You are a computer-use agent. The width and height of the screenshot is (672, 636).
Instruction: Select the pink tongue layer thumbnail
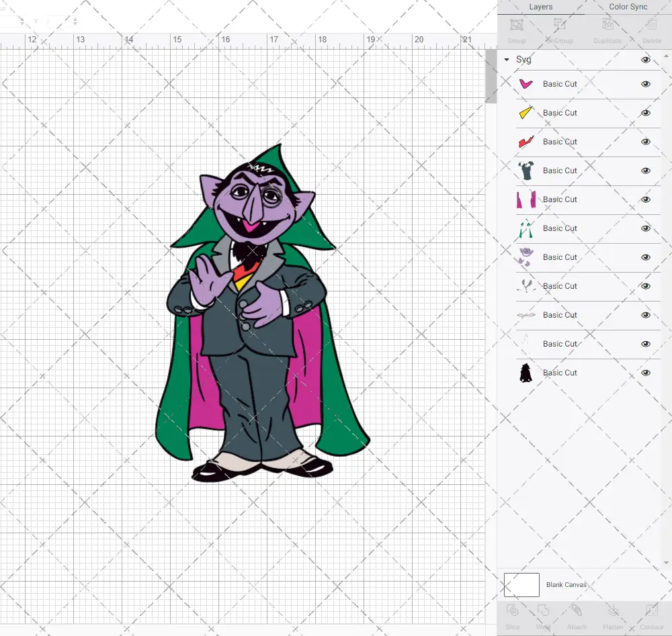click(526, 84)
